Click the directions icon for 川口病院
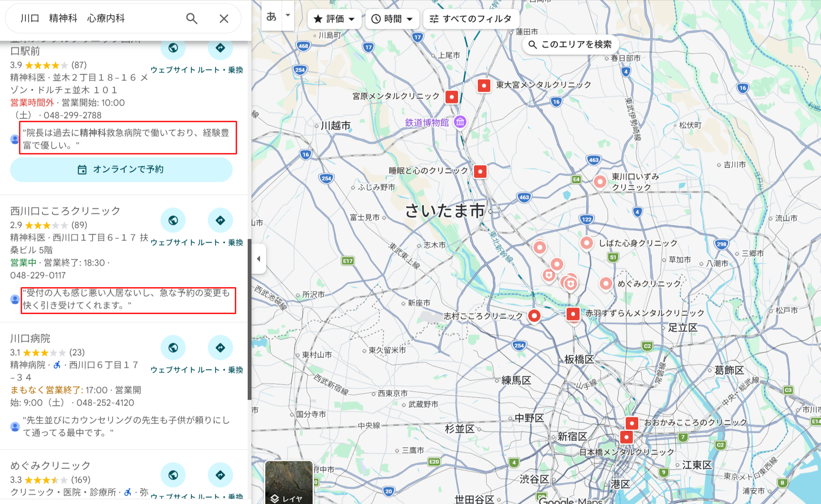 click(220, 348)
